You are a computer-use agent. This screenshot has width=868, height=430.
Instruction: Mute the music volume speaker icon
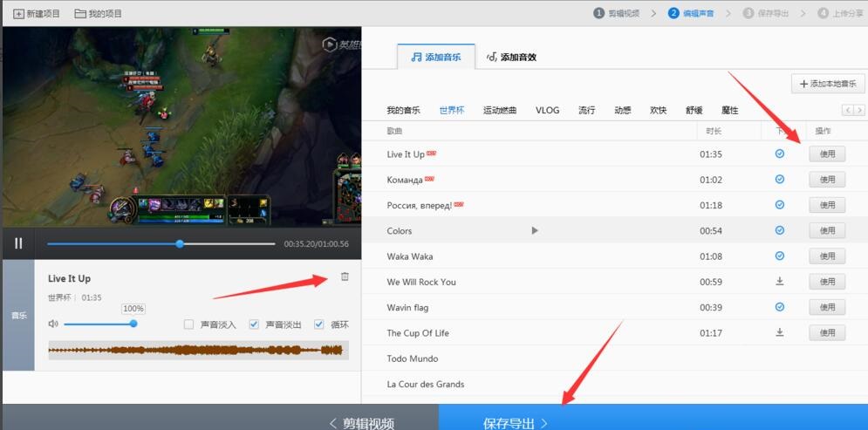(53, 324)
